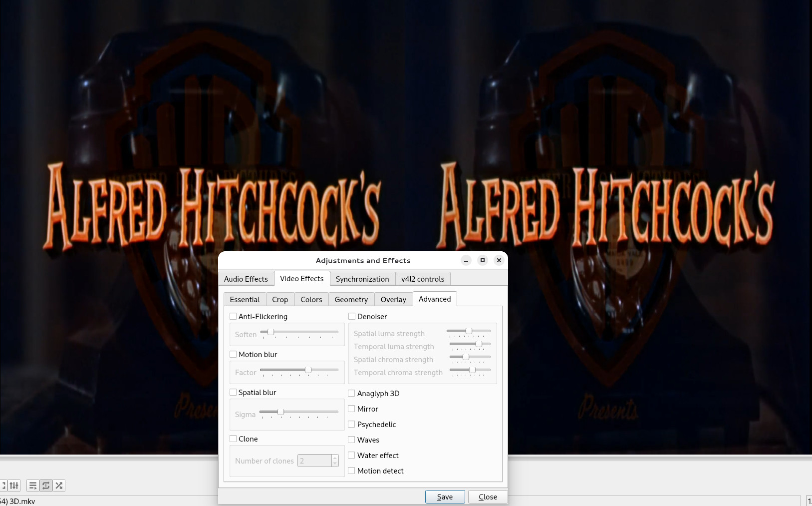Tick the Psychedelic checkbox

(x=352, y=424)
